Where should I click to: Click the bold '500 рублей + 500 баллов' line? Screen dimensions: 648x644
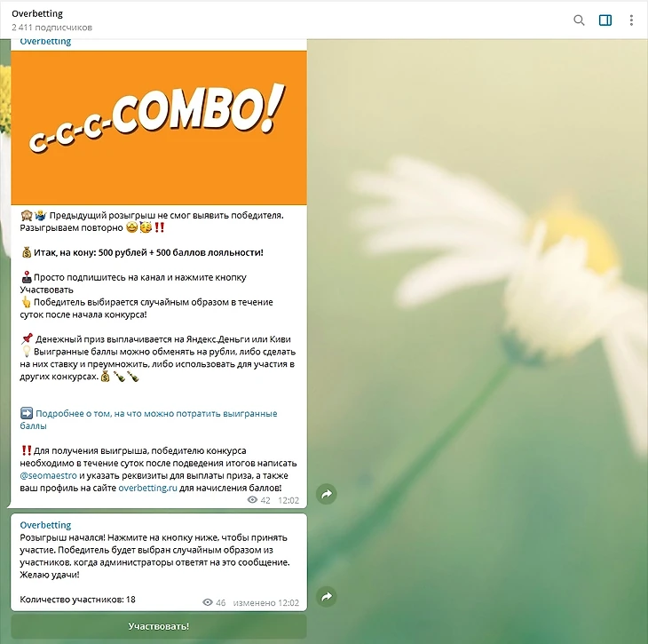[142, 252]
